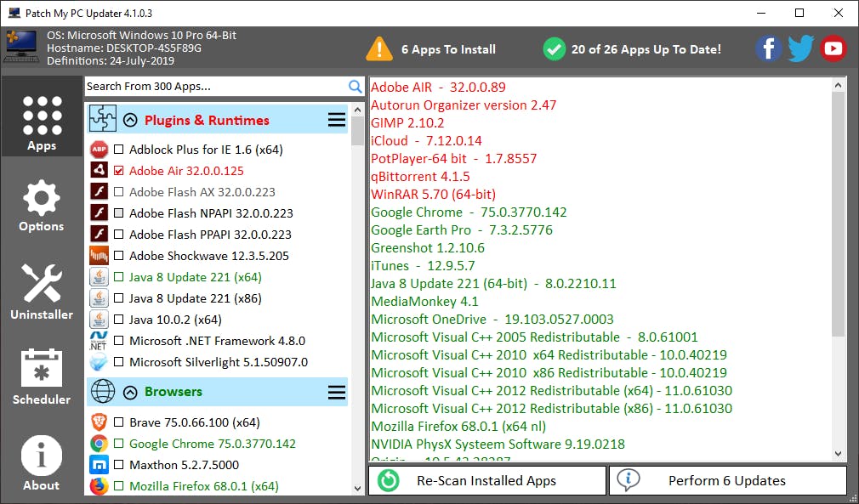Image resolution: width=859 pixels, height=504 pixels.
Task: Click the Adobe Flash AX icon
Action: pos(100,192)
